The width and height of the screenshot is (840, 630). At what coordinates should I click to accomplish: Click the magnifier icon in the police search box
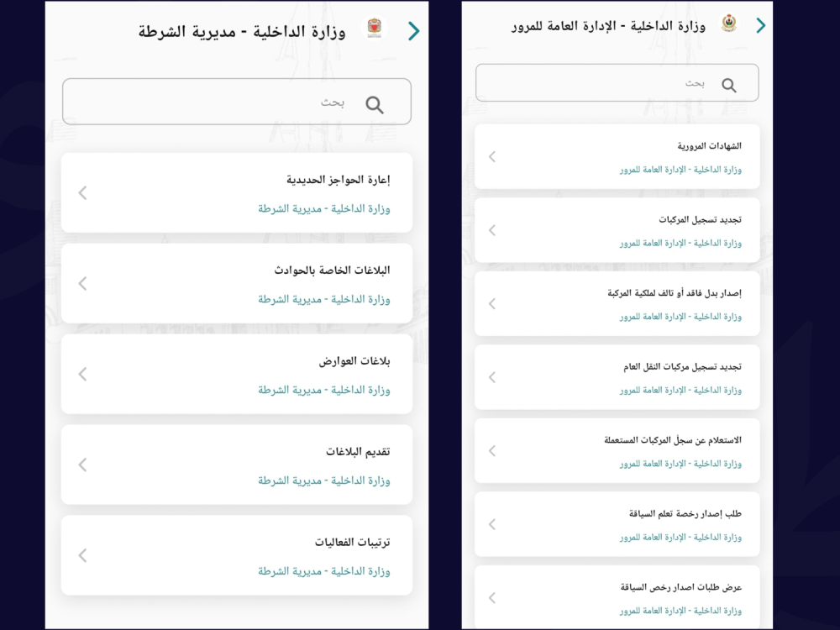[x=375, y=104]
